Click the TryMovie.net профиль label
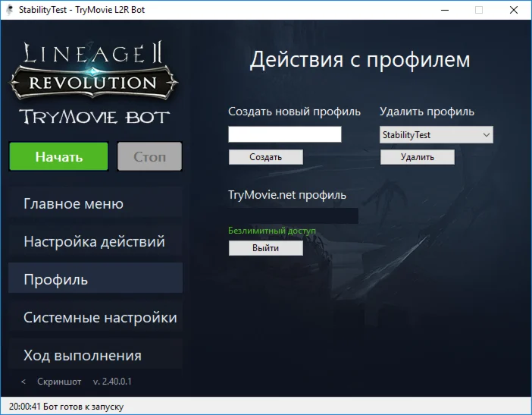The image size is (532, 415). pos(287,195)
